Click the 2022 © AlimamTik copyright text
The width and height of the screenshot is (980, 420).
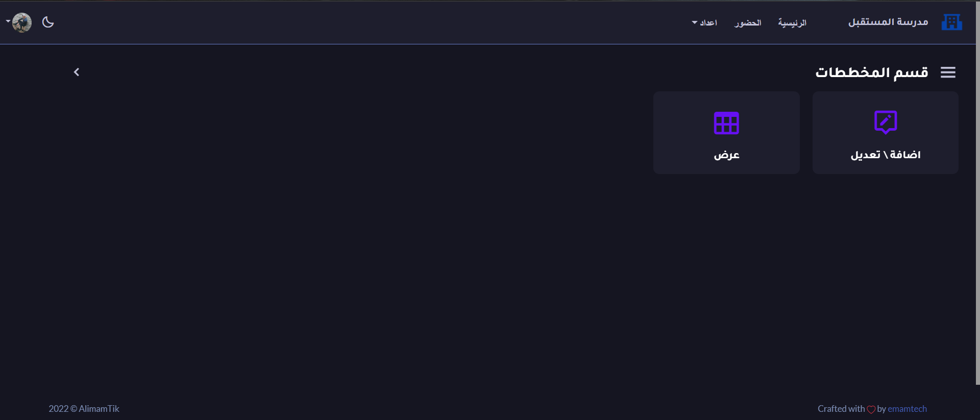[84, 409]
